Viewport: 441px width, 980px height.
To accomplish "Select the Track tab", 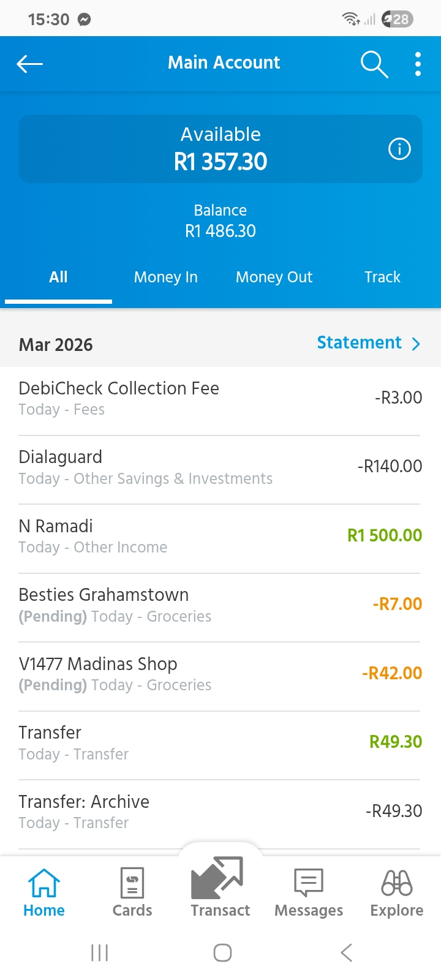I will [382, 277].
